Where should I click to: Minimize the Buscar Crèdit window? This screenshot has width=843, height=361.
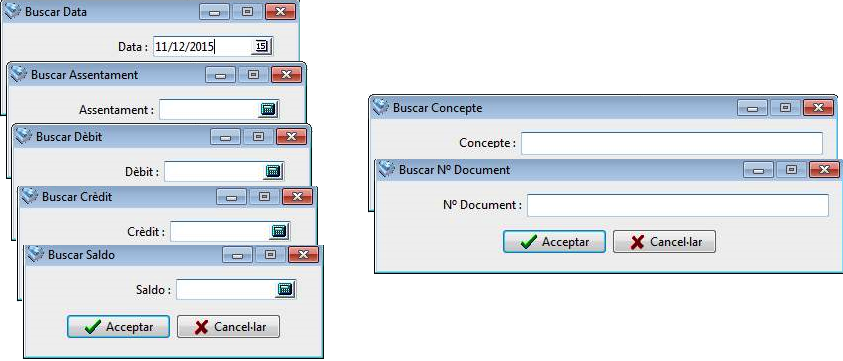point(232,196)
